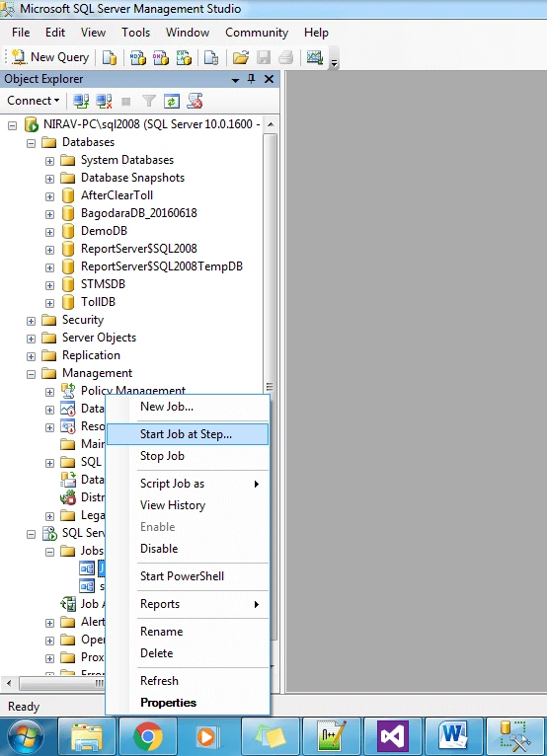Choose Refresh from context menu
The image size is (547, 756).
pyautogui.click(x=188, y=681)
